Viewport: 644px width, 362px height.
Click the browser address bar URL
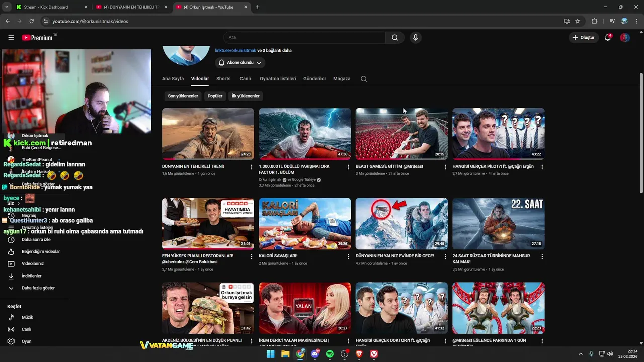click(90, 21)
